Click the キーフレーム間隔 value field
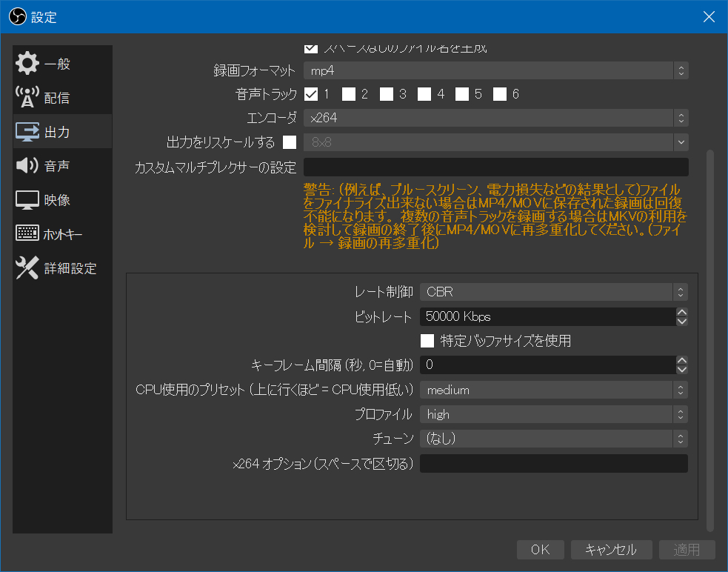Image resolution: width=728 pixels, height=572 pixels. (548, 365)
